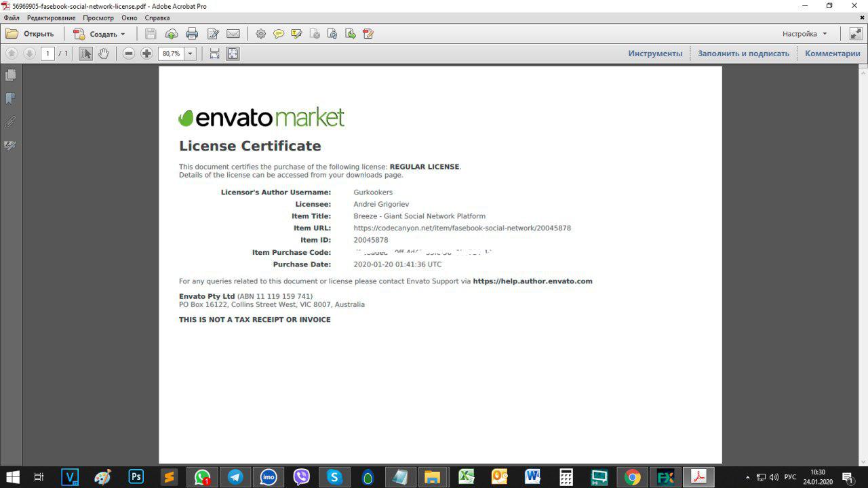Open Telegram from taskbar
The width and height of the screenshot is (868, 488).
pos(235,477)
